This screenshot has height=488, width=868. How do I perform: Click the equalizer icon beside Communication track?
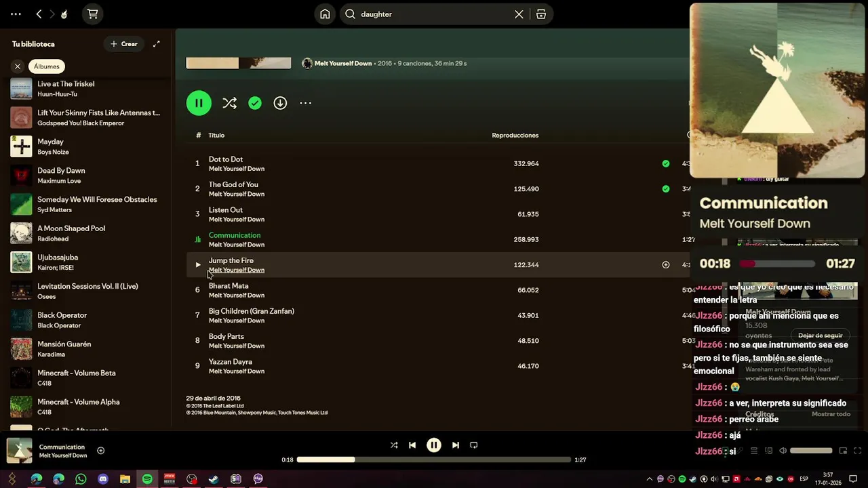coord(198,239)
